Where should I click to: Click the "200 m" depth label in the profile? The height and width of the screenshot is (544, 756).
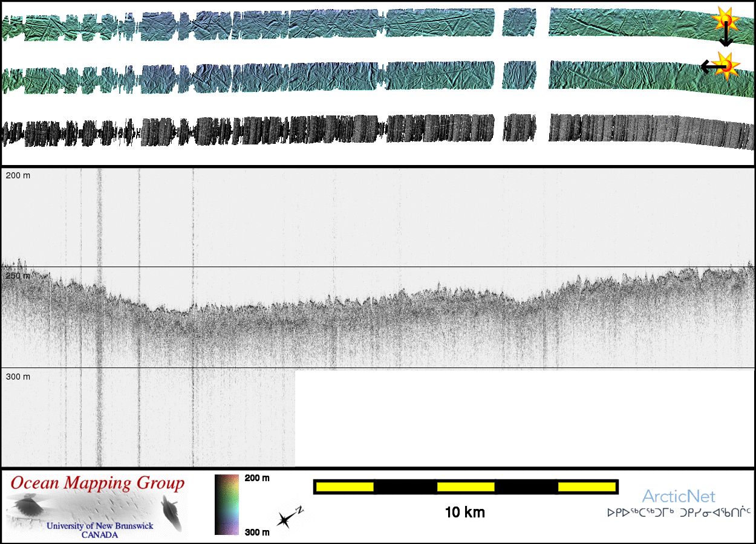pyautogui.click(x=18, y=175)
